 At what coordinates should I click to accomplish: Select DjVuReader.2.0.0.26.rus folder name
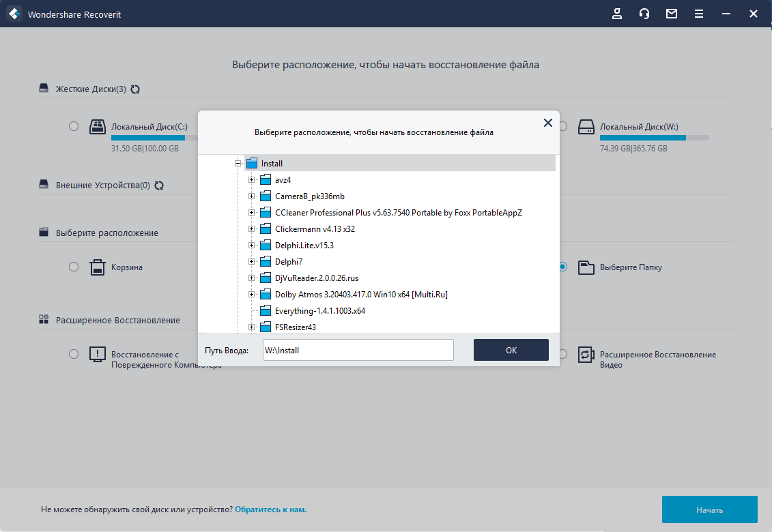coord(317,278)
